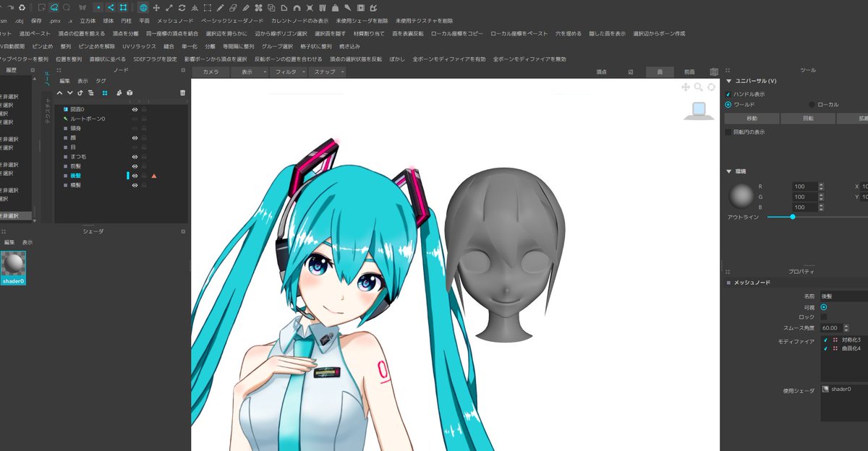Click the Redo arrow icon
868x451 pixels.
tap(10, 7)
